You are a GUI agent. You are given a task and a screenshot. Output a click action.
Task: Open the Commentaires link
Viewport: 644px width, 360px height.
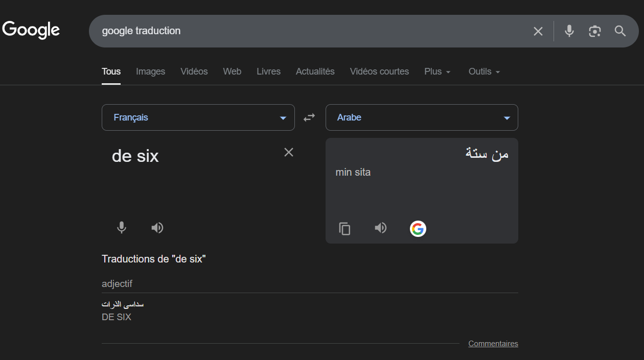(x=493, y=344)
